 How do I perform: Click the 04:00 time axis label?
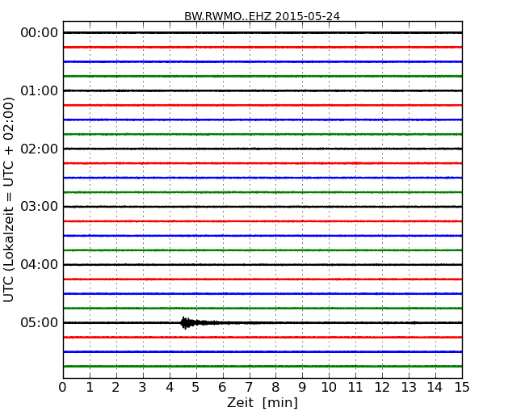click(40, 265)
